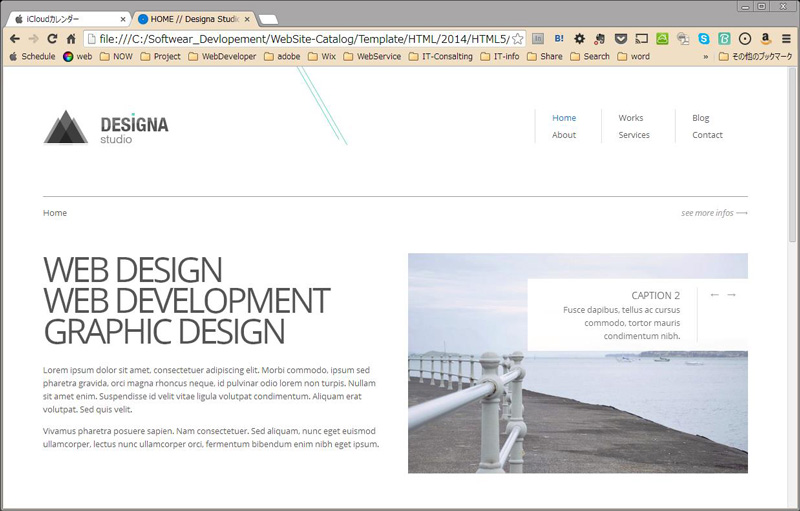Close the iCloudカレンダー tab

coord(122,19)
